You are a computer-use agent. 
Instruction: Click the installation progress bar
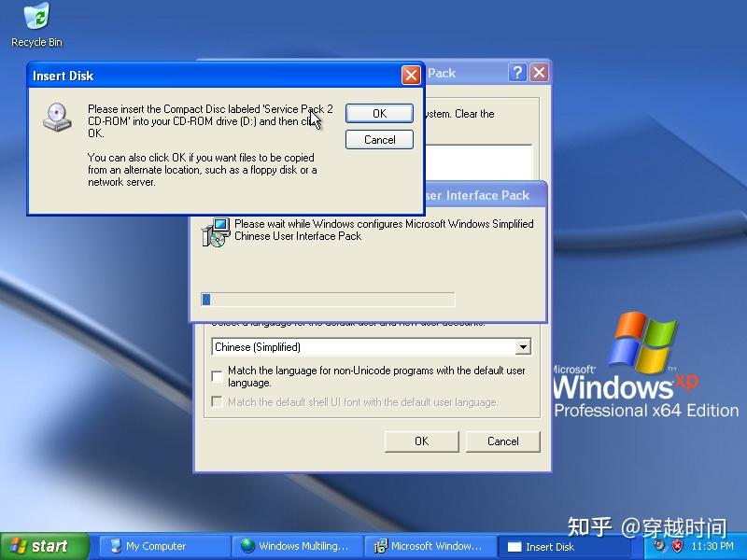click(x=328, y=300)
